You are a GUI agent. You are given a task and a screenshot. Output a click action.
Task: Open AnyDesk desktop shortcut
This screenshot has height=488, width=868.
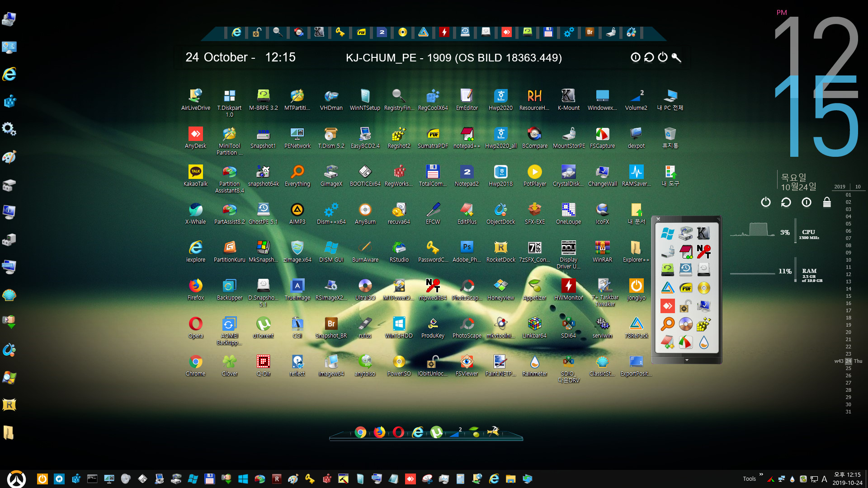pos(195,137)
